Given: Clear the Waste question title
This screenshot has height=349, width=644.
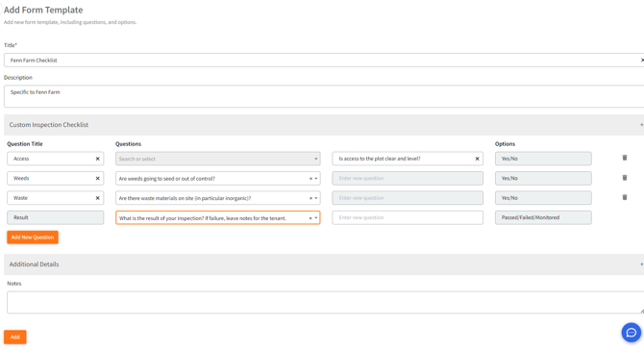Looking at the screenshot, I should point(98,198).
